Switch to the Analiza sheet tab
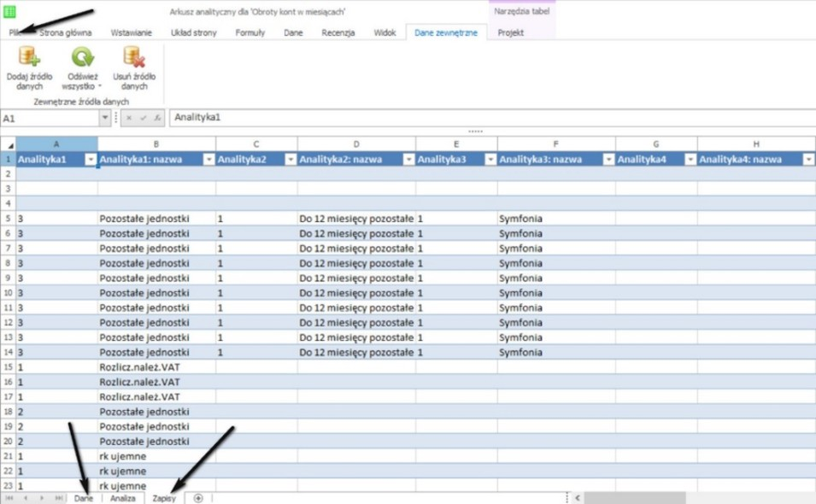This screenshot has height=504, width=816. [123, 498]
